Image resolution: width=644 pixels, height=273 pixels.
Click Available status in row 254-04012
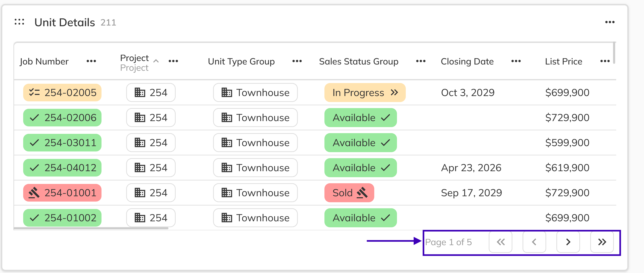(x=361, y=168)
